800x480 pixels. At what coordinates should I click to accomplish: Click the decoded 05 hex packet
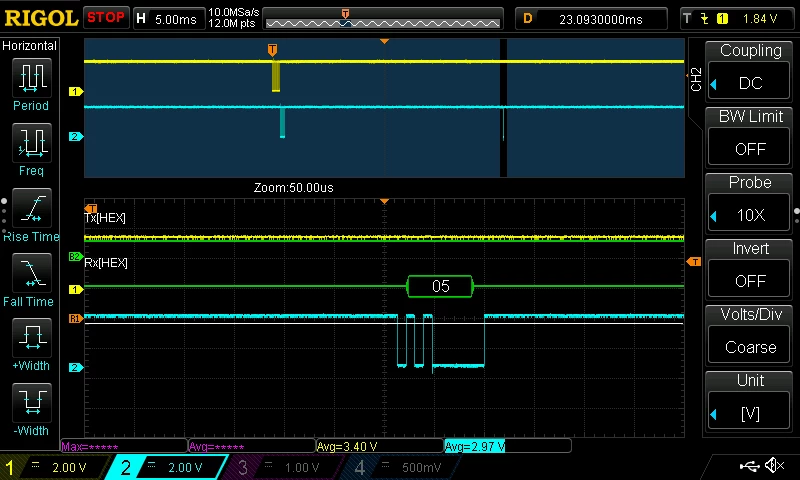point(440,286)
